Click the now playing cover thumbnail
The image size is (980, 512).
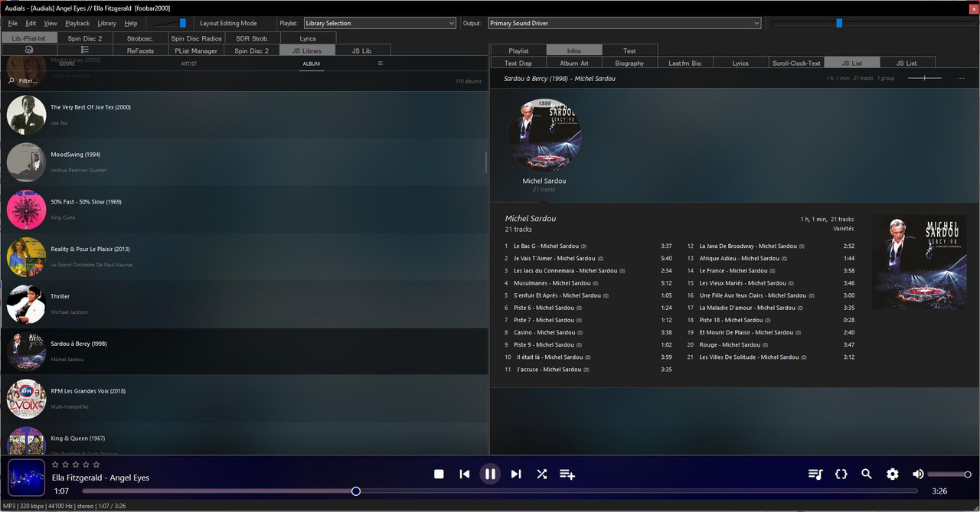(x=26, y=479)
